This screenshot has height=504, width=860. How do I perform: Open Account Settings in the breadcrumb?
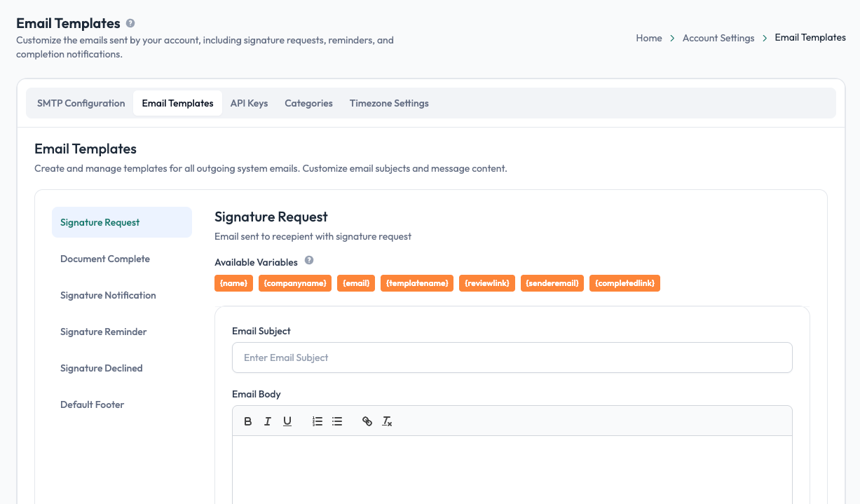point(718,38)
